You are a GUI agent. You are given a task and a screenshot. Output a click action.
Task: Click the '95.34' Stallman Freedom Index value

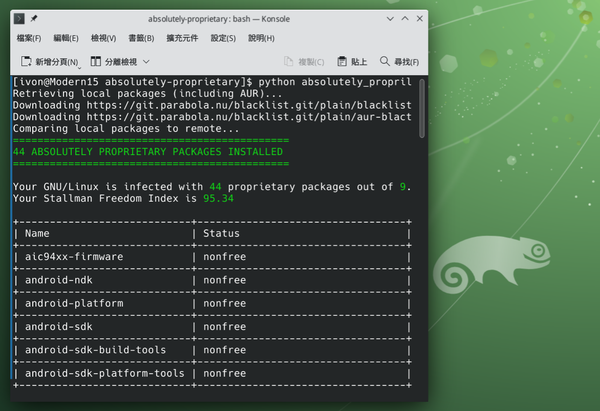click(218, 199)
